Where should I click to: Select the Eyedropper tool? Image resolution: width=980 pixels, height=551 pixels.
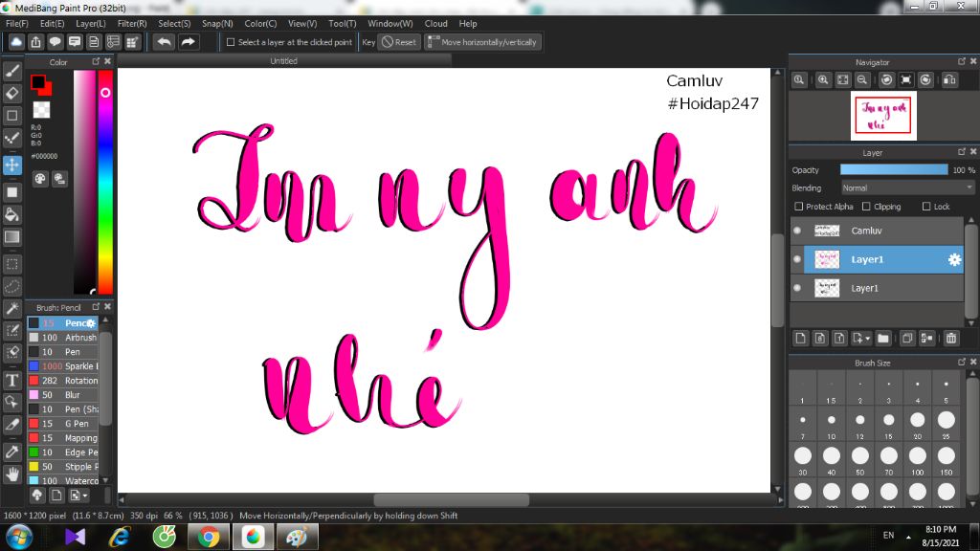pos(11,452)
